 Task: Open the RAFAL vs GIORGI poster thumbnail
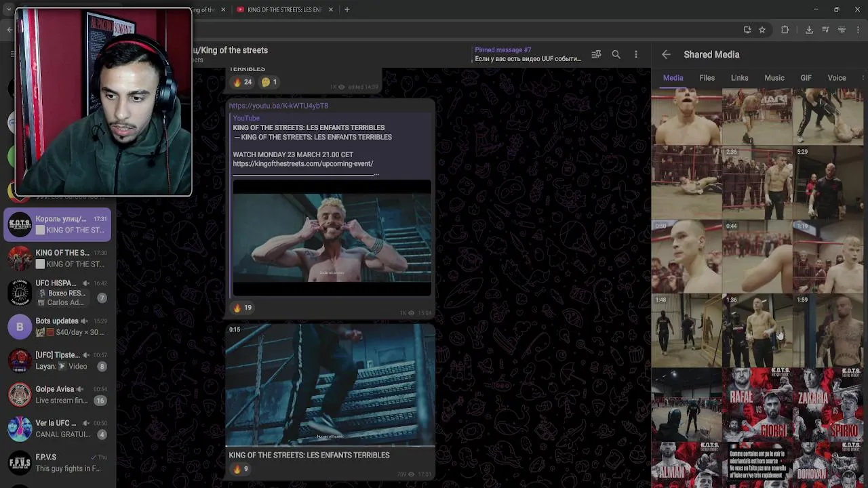pos(757,404)
